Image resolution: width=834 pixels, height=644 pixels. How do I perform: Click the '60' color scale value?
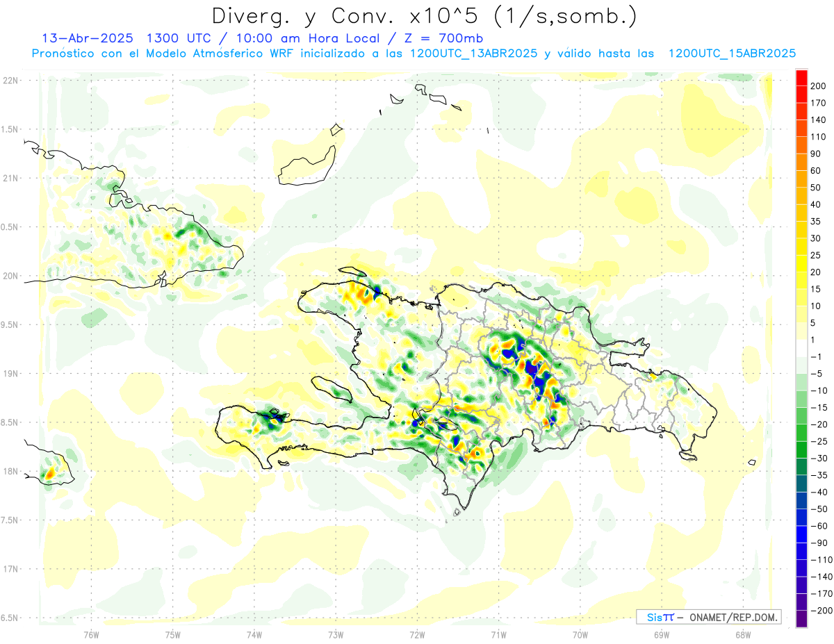coord(817,171)
